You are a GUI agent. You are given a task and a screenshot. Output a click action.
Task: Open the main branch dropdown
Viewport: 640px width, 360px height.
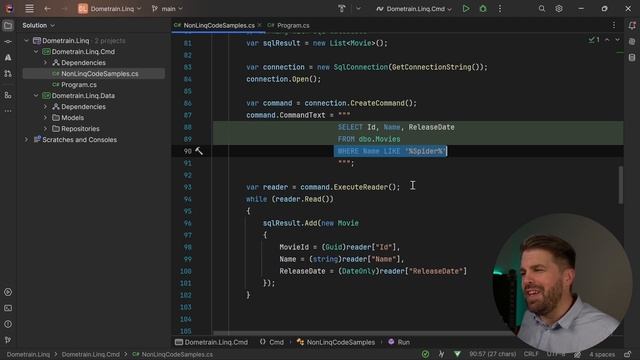tap(167, 9)
